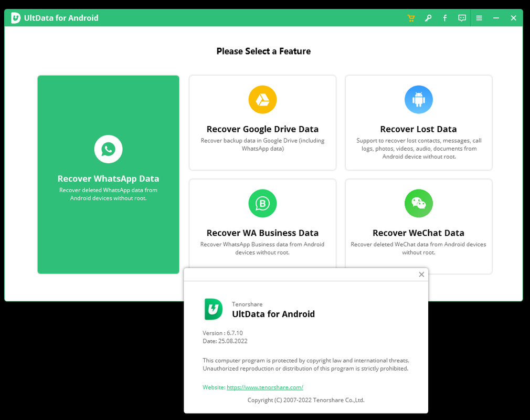The width and height of the screenshot is (530, 420).
Task: Click the copyright law notice text
Action: click(306, 364)
